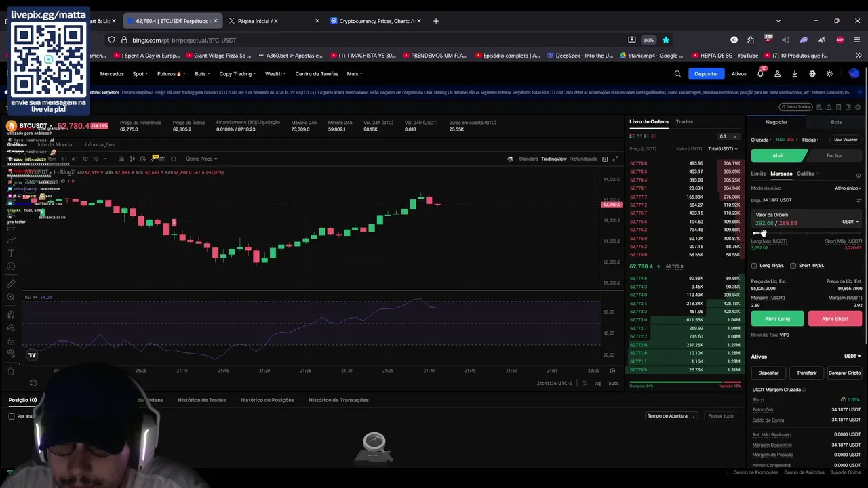The width and height of the screenshot is (868, 488).
Task: Click the transfer arrows beside available balance
Action: [x=859, y=200]
